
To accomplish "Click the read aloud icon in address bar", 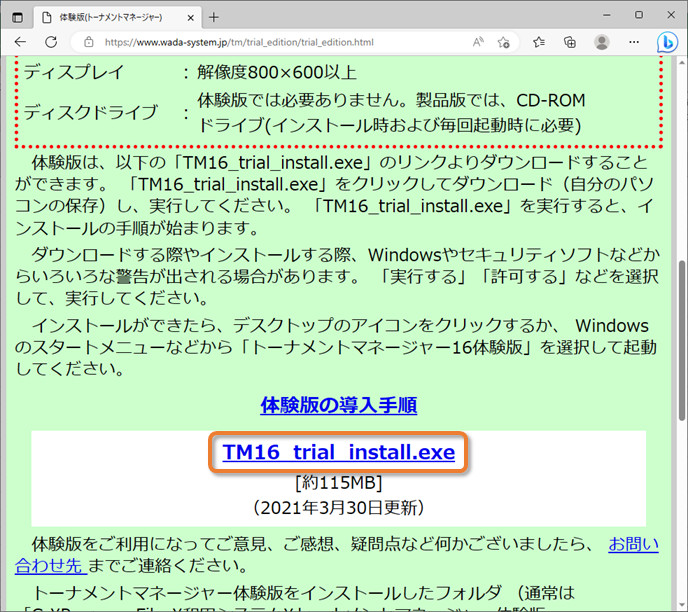I will point(478,42).
